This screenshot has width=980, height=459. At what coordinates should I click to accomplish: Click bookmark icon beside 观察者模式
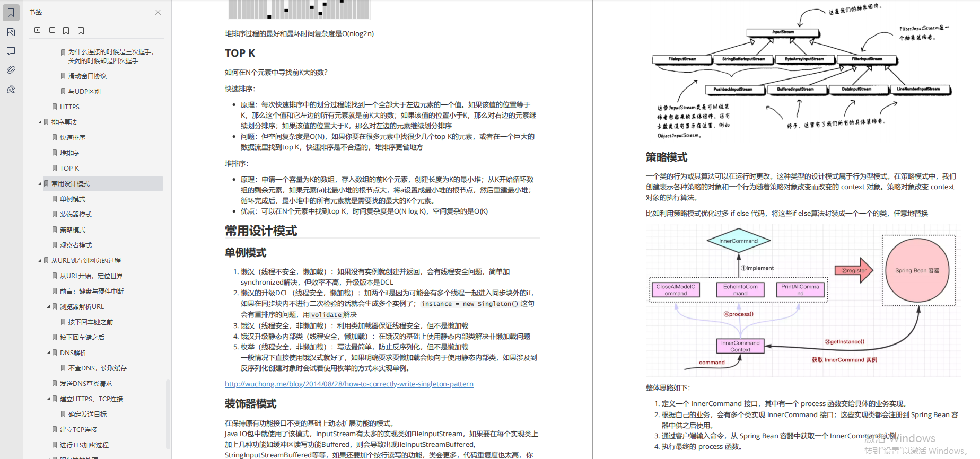tap(55, 245)
